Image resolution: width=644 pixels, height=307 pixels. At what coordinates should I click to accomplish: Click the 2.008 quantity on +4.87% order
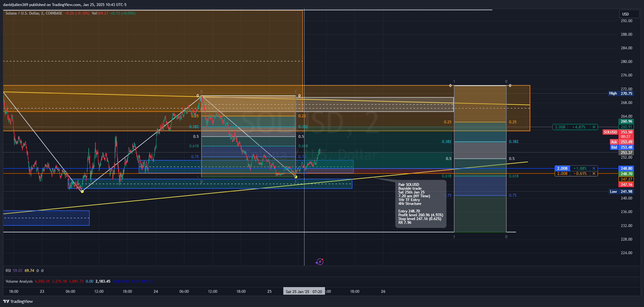(560, 127)
